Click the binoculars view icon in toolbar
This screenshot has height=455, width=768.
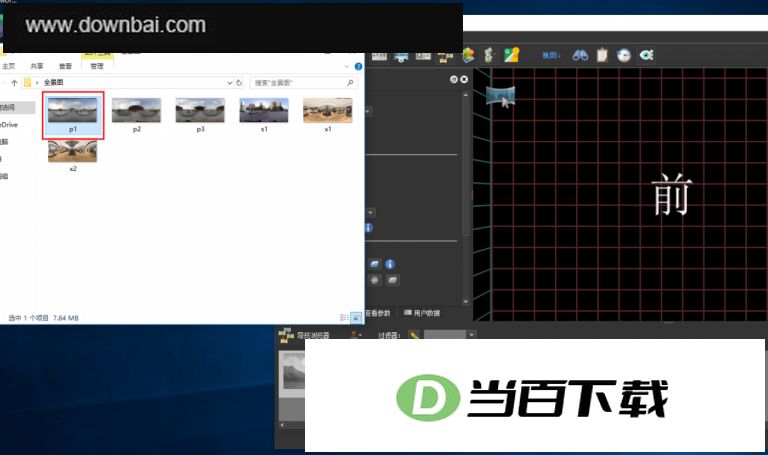580,55
